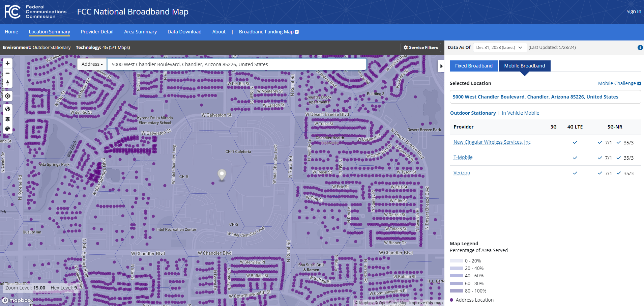Screen dimensions: 644x306
Task: Click the Address Location legend dot
Action: (x=451, y=300)
